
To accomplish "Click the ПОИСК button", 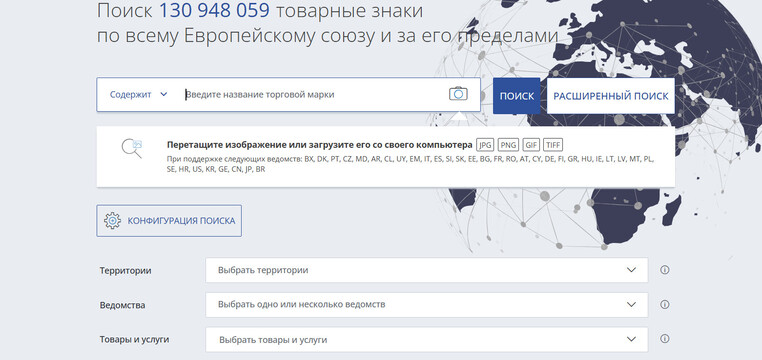I will tap(517, 96).
